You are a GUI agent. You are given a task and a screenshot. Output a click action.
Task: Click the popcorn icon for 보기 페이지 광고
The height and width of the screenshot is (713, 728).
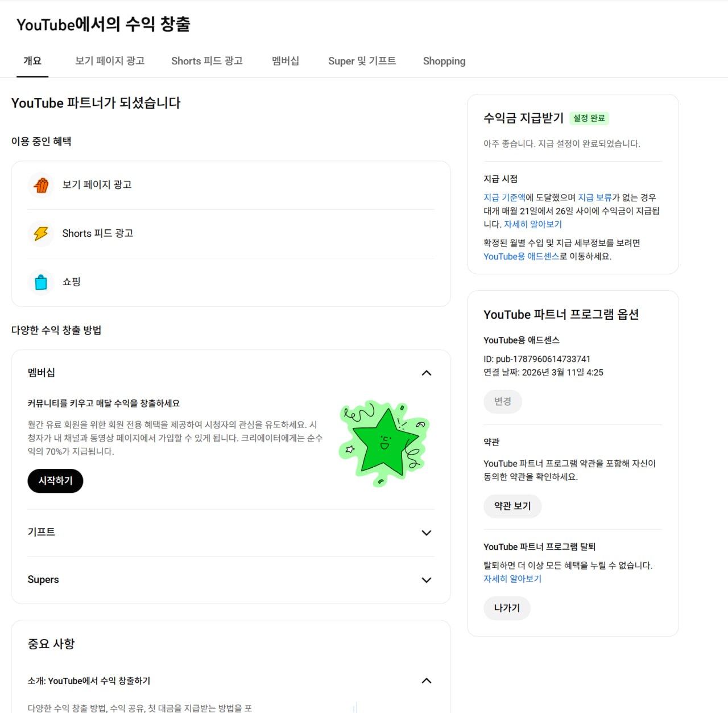pyautogui.click(x=41, y=185)
